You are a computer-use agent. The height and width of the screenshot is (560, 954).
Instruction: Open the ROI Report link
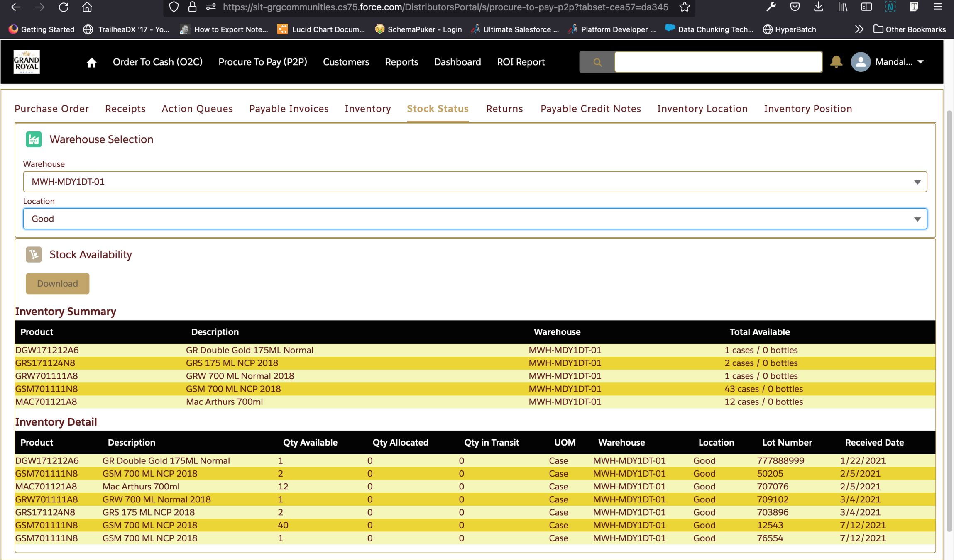click(x=521, y=62)
